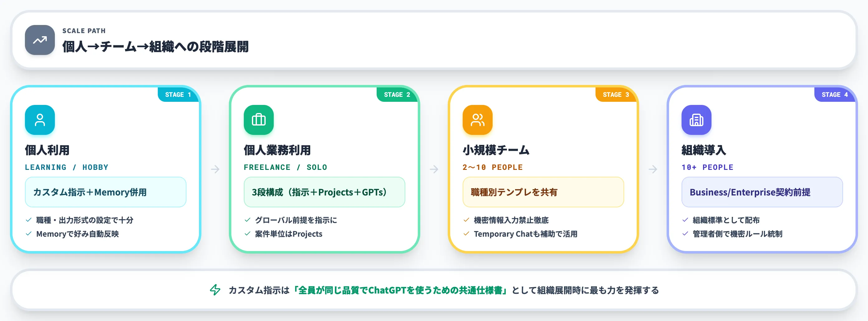868x321 pixels.
Task: Click the briefcase icon in Stage 2 card
Action: click(258, 120)
